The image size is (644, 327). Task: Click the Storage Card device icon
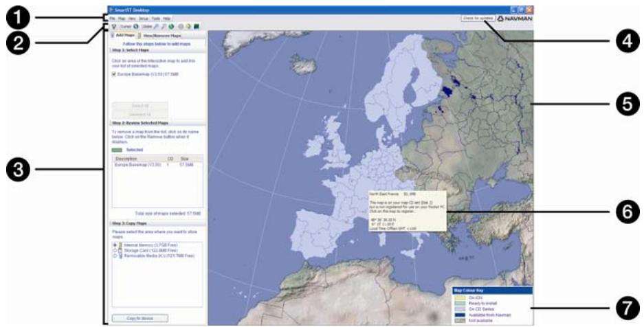click(120, 250)
